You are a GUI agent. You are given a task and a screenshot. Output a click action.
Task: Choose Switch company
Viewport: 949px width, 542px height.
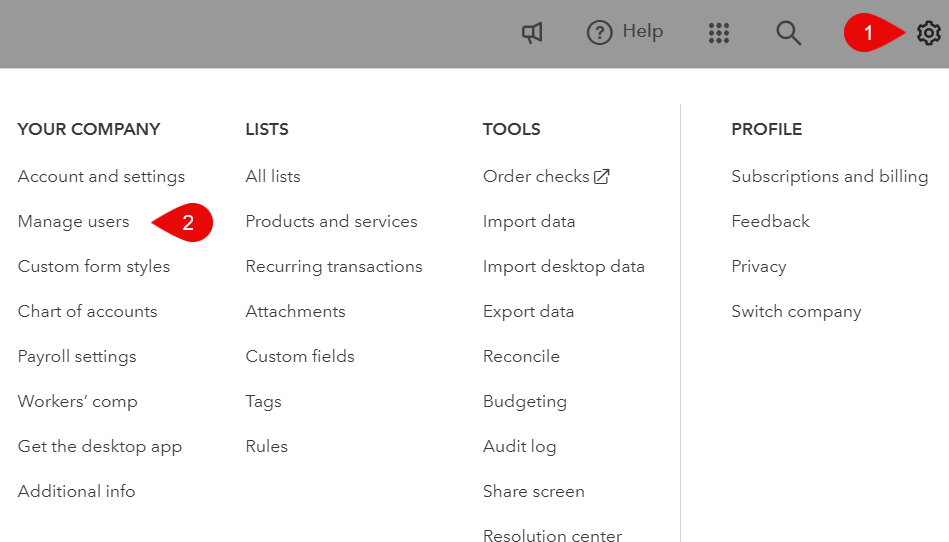[796, 312]
